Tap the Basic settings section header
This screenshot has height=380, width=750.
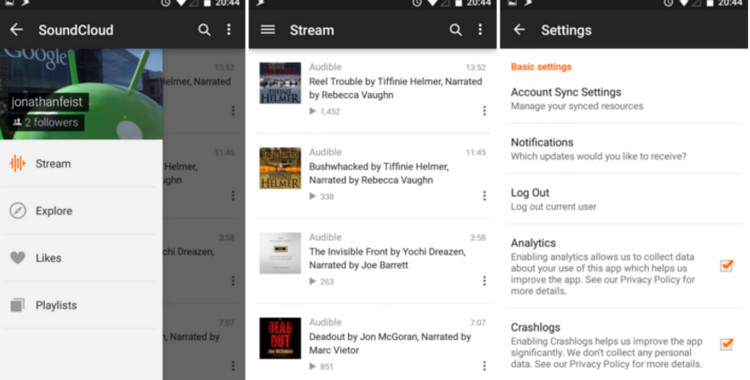[541, 67]
